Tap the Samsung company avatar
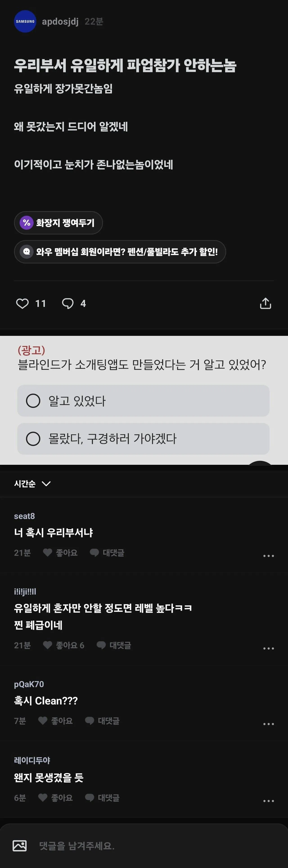The width and height of the screenshot is (288, 868). pyautogui.click(x=25, y=22)
